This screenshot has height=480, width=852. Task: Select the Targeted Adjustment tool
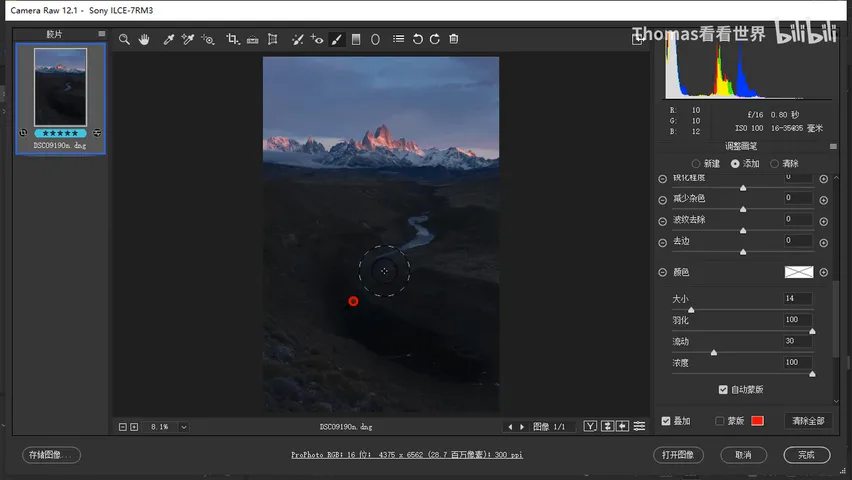(208, 39)
